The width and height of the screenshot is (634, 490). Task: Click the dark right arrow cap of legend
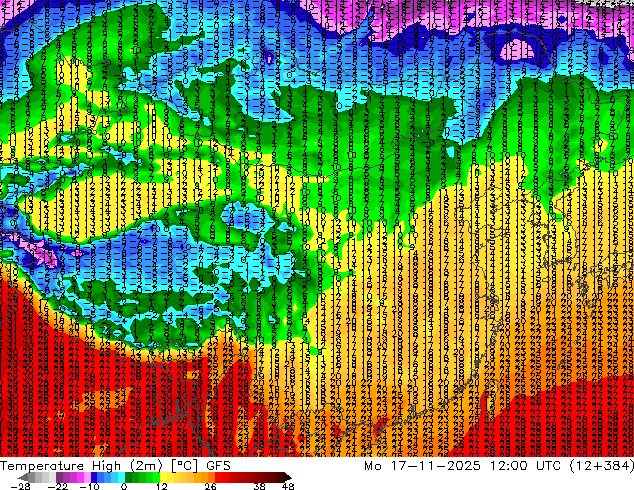tap(287, 477)
